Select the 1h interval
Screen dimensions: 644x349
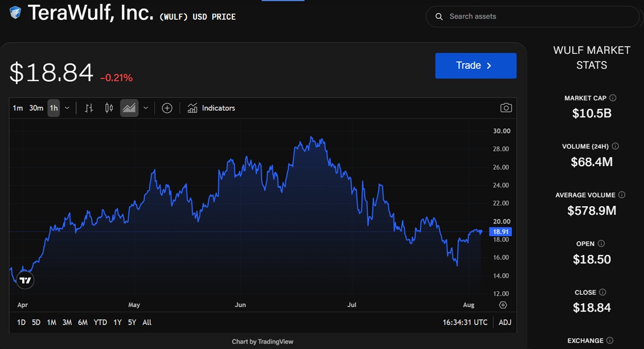(x=53, y=108)
